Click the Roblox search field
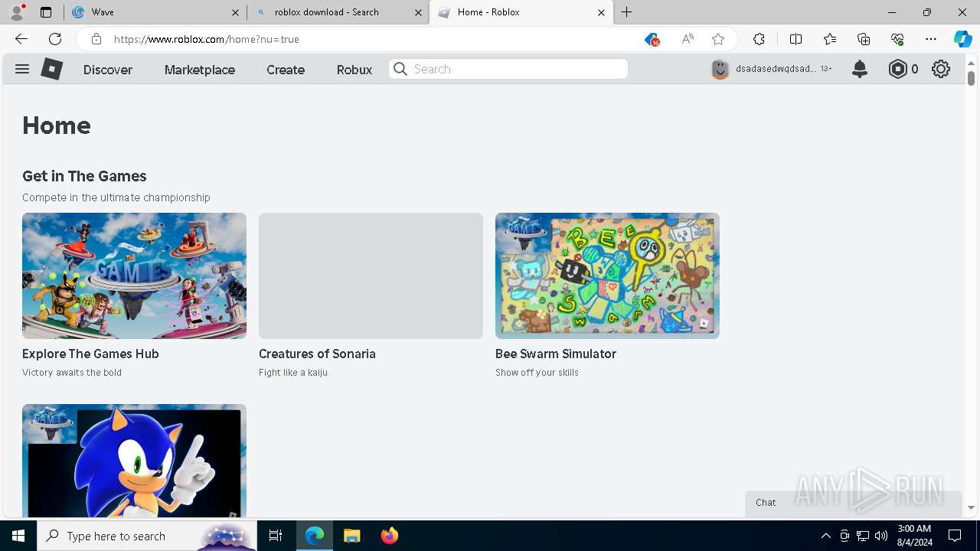 (508, 69)
